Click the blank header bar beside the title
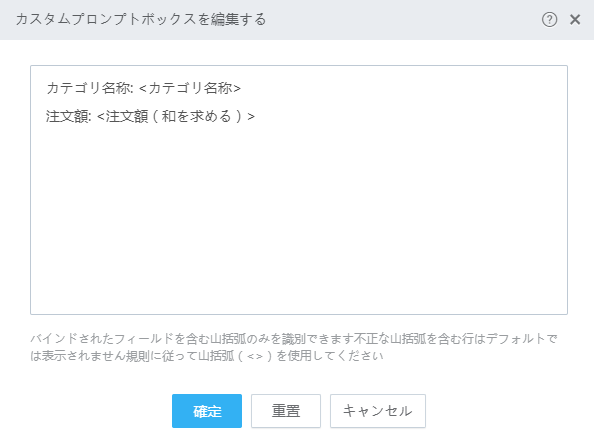The height and width of the screenshot is (441, 594). pyautogui.click(x=402, y=19)
